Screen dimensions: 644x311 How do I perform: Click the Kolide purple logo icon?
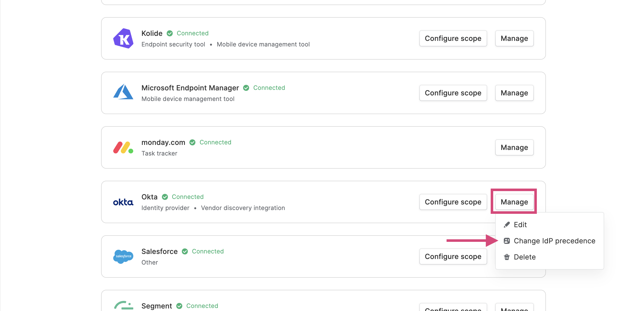click(123, 38)
